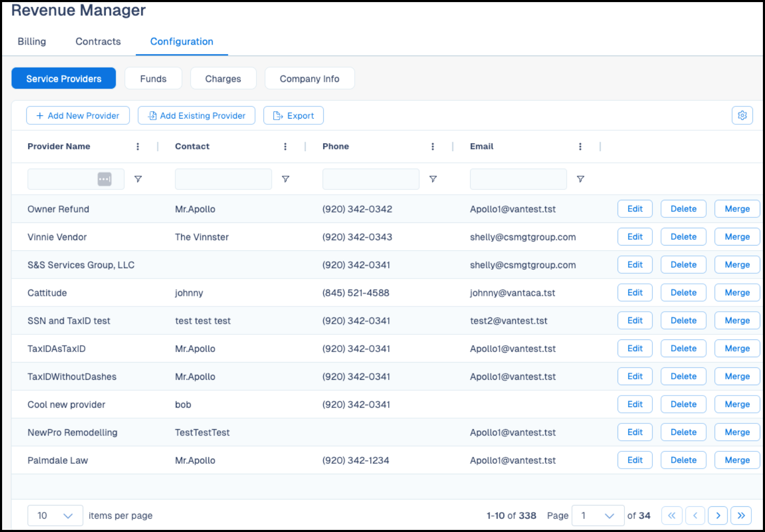The height and width of the screenshot is (532, 765).
Task: Click Phone filter funnel icon
Action: tap(433, 179)
